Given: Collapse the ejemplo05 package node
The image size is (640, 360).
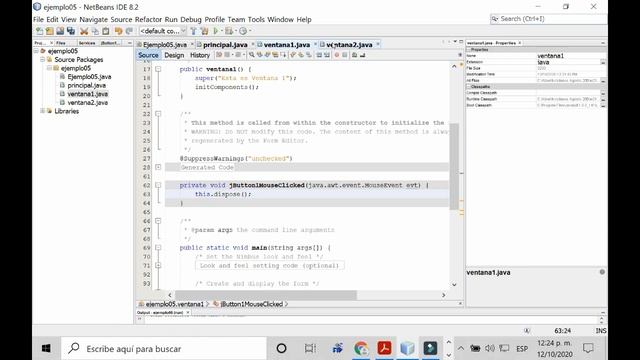Looking at the screenshot, I should pyautogui.click(x=49, y=68).
